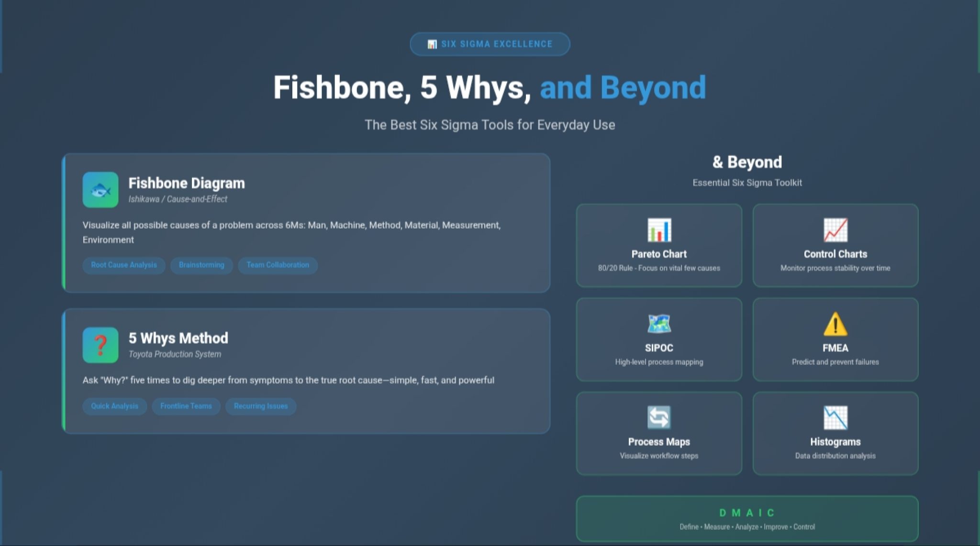Viewport: 980px width, 546px height.
Task: Click the red question mark icon for 5 Whys
Action: [x=100, y=345]
